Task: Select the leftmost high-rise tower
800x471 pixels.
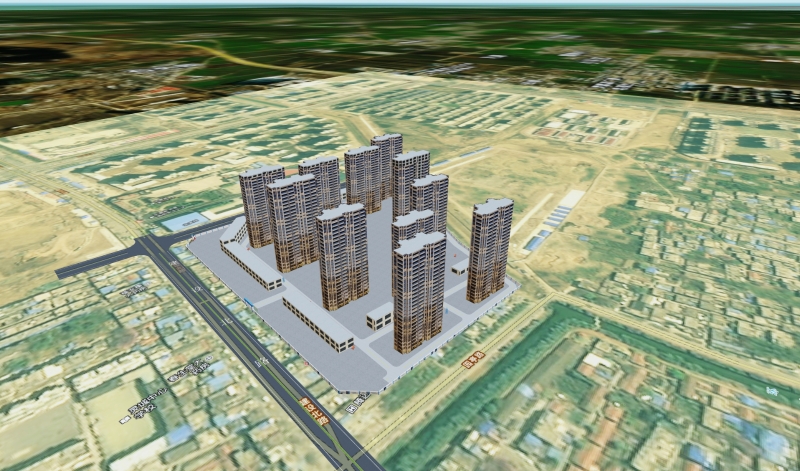Action: [x=260, y=205]
